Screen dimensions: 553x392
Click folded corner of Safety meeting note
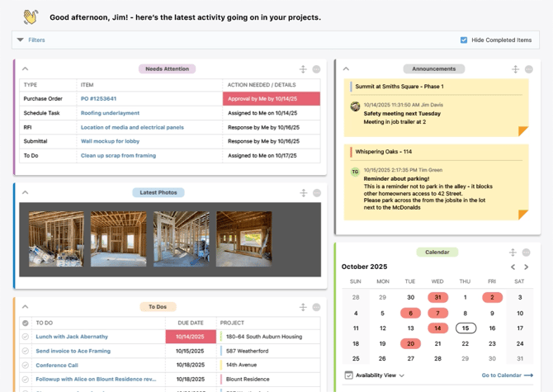pyautogui.click(x=523, y=131)
